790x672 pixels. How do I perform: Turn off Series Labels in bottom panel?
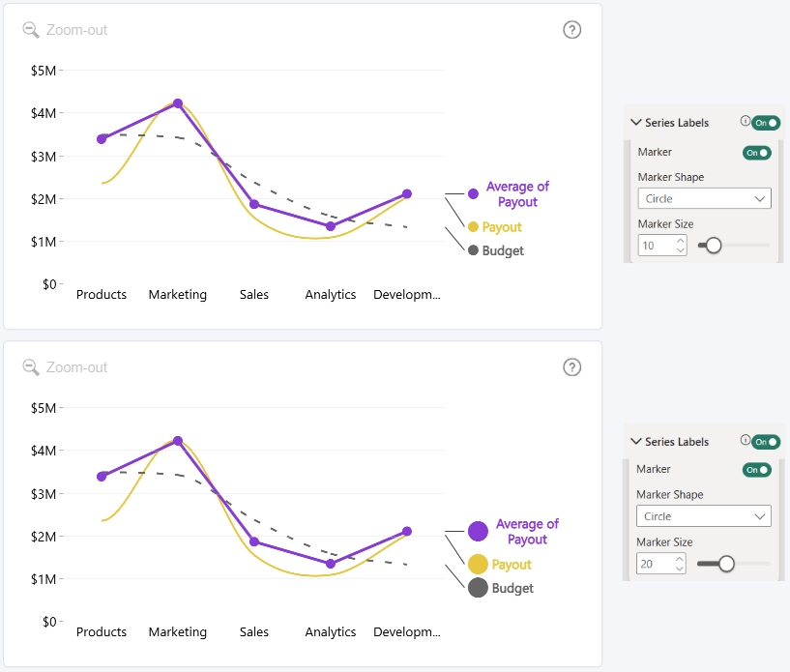point(766,442)
